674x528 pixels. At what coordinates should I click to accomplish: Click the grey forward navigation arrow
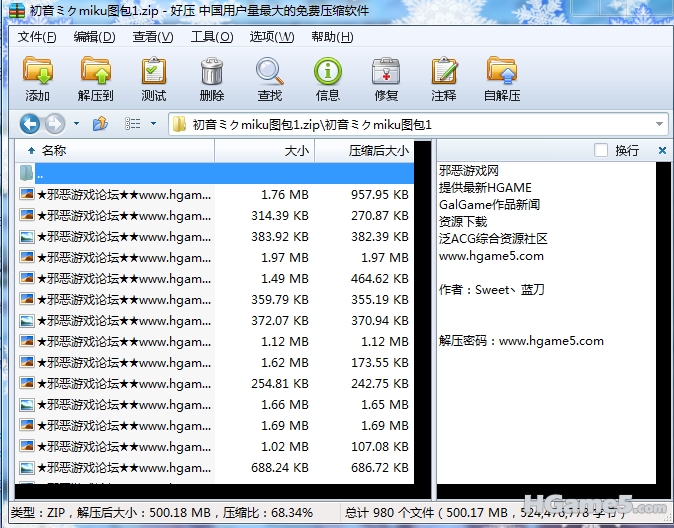click(55, 124)
